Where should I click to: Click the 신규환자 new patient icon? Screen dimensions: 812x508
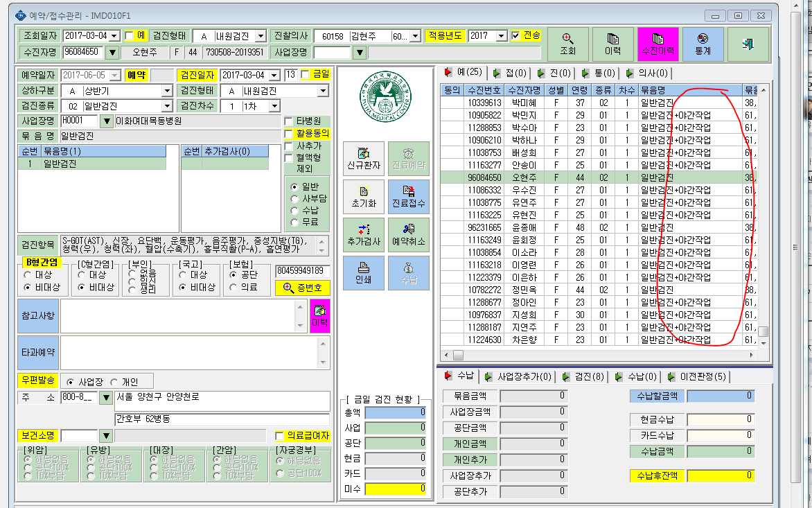tap(364, 154)
